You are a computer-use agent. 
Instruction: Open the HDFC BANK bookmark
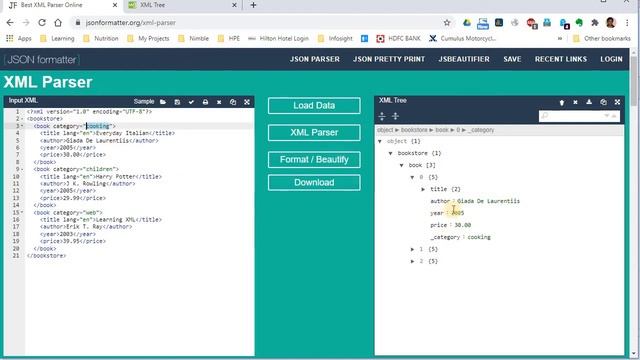click(398, 38)
